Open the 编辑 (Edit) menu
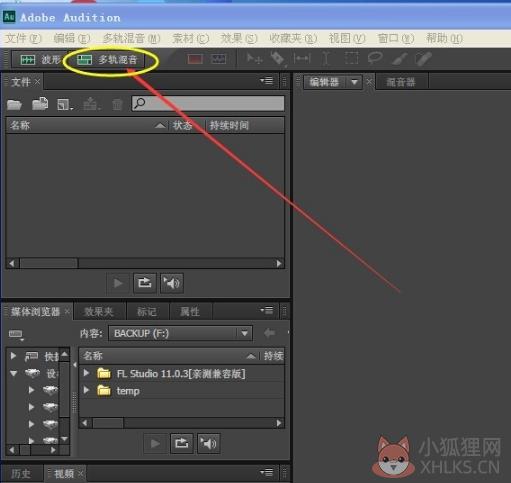The height and width of the screenshot is (483, 511). tap(72, 38)
